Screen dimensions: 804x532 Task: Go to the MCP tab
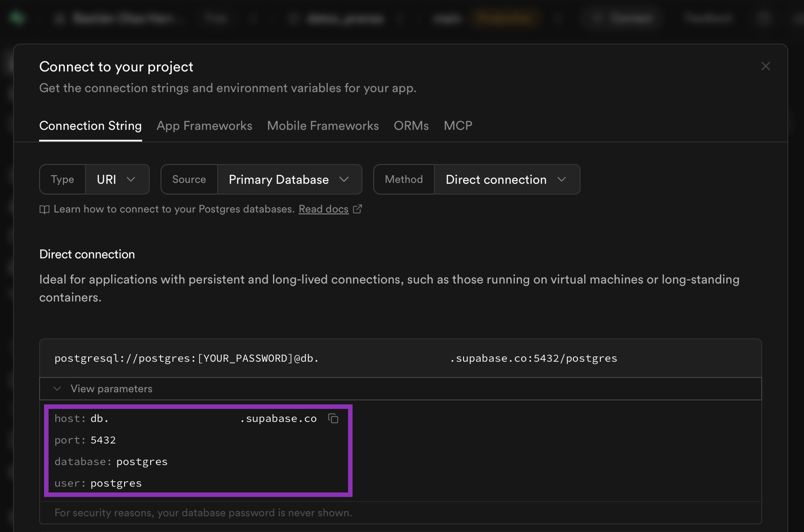coord(458,126)
